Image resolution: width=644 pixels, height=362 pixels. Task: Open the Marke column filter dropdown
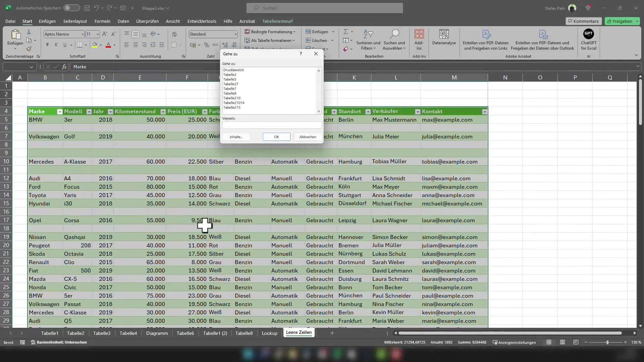pyautogui.click(x=59, y=112)
